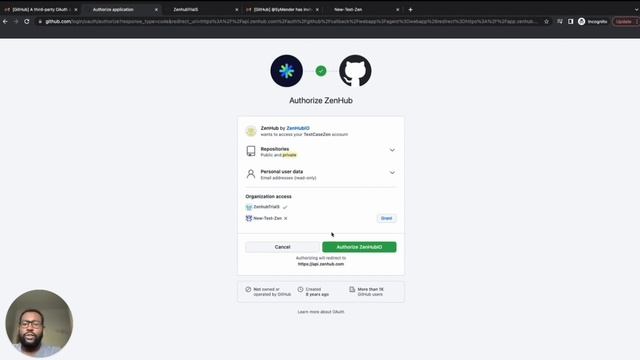Expand the Personal user data chevron
The width and height of the screenshot is (640, 360).
coord(392,173)
